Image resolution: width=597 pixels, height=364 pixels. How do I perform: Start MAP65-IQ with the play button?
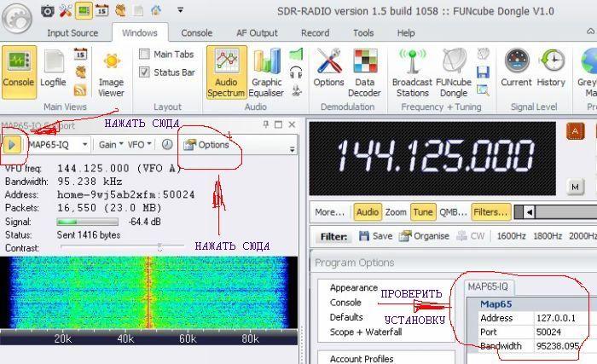pyautogui.click(x=12, y=145)
